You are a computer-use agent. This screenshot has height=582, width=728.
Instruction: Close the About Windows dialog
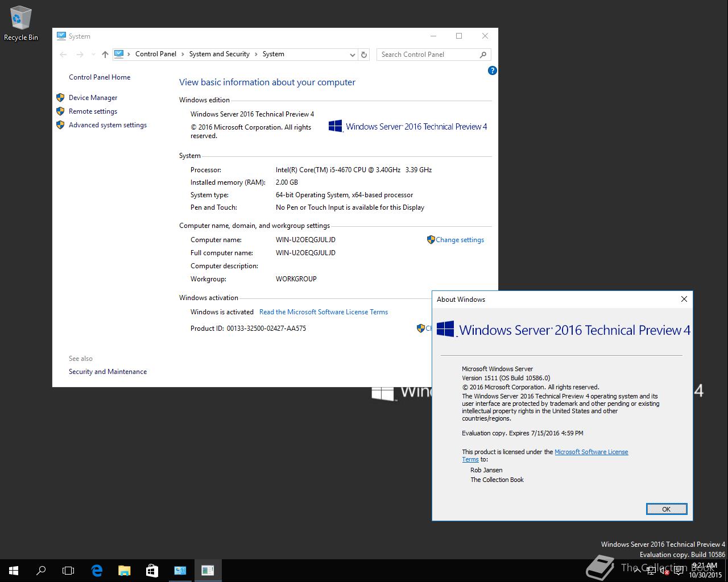tap(684, 299)
